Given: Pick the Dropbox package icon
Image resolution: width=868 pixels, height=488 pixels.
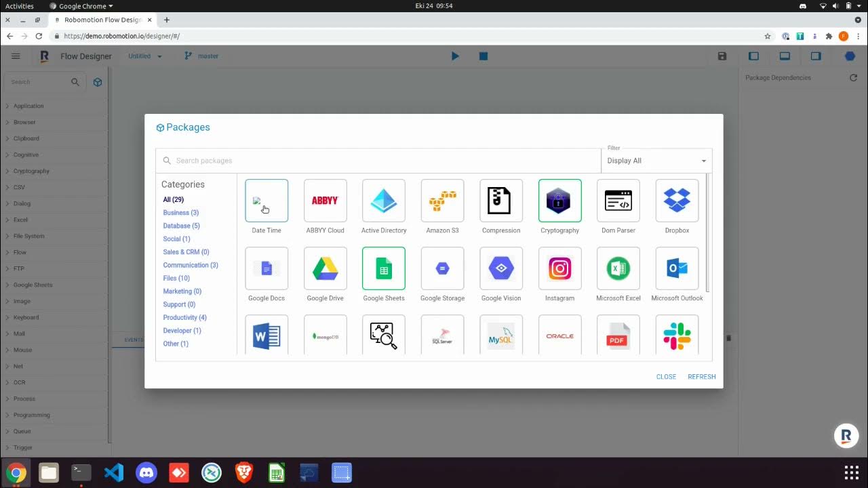Looking at the screenshot, I should (x=677, y=201).
